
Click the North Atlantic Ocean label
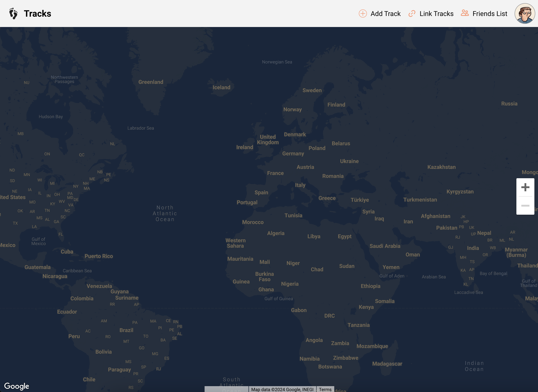point(165,213)
